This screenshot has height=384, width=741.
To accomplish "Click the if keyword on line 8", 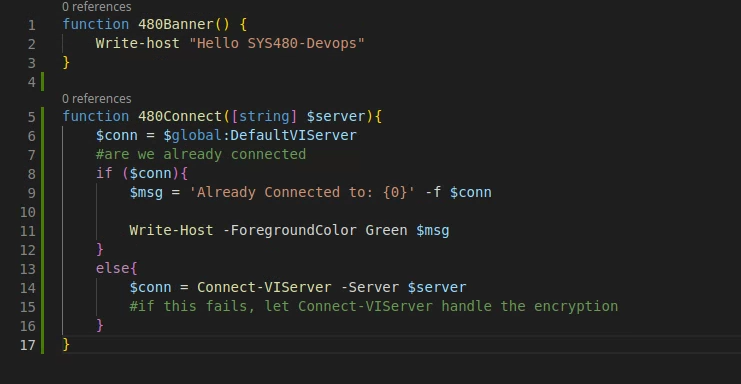I will point(104,173).
